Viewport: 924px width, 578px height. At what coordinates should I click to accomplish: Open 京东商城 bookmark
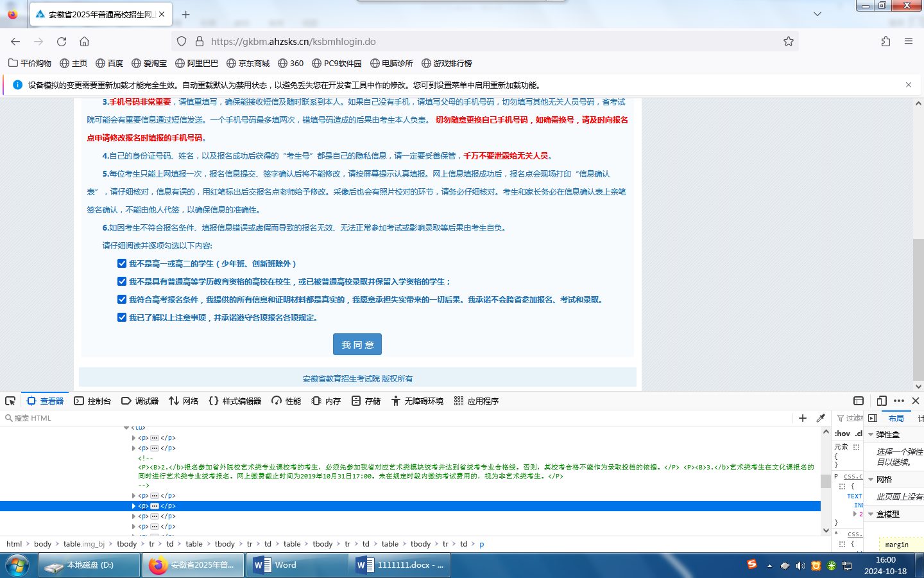[248, 63]
